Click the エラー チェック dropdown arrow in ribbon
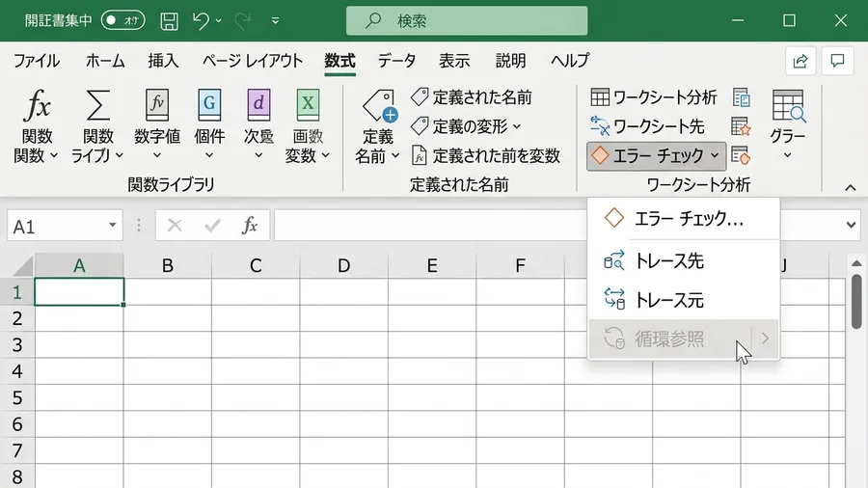This screenshot has height=488, width=868. click(715, 156)
